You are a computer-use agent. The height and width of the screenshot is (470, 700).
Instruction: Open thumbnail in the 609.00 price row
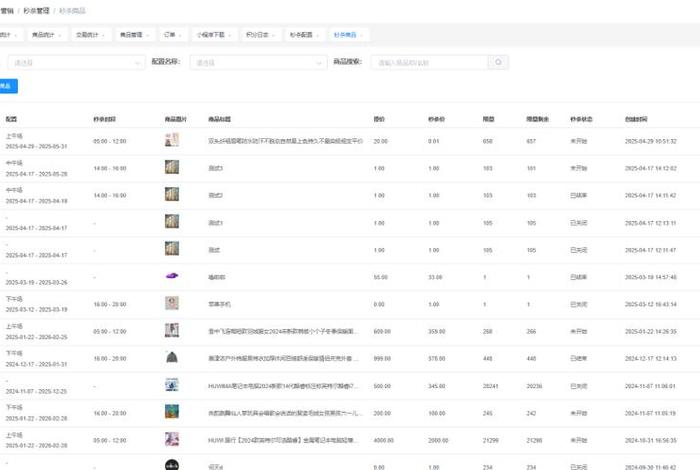click(172, 331)
